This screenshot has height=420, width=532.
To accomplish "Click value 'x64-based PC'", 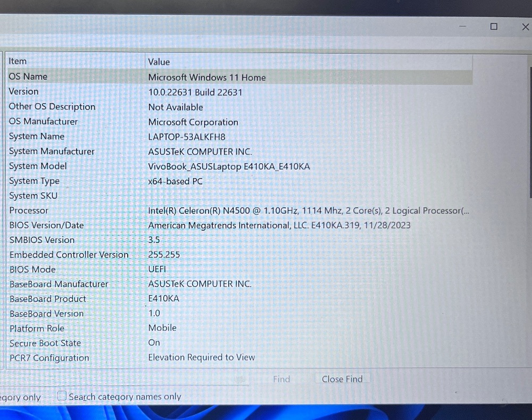I will (x=175, y=181).
